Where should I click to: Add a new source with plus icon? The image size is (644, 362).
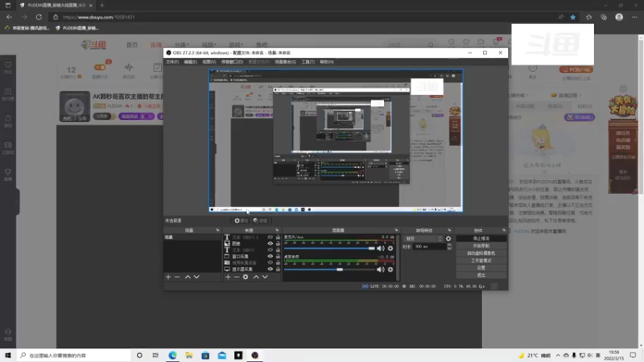228,277
